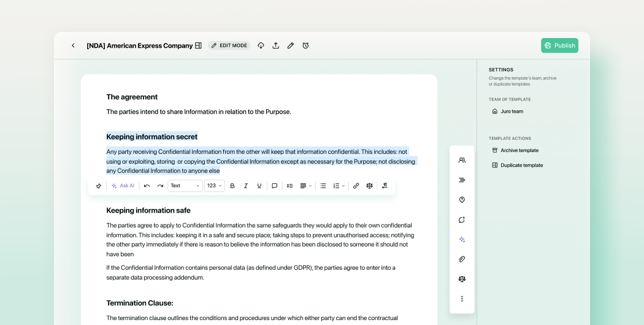Image resolution: width=644 pixels, height=325 pixels.
Task: Click the paperclip attachments icon in side rail
Action: coord(462,259)
